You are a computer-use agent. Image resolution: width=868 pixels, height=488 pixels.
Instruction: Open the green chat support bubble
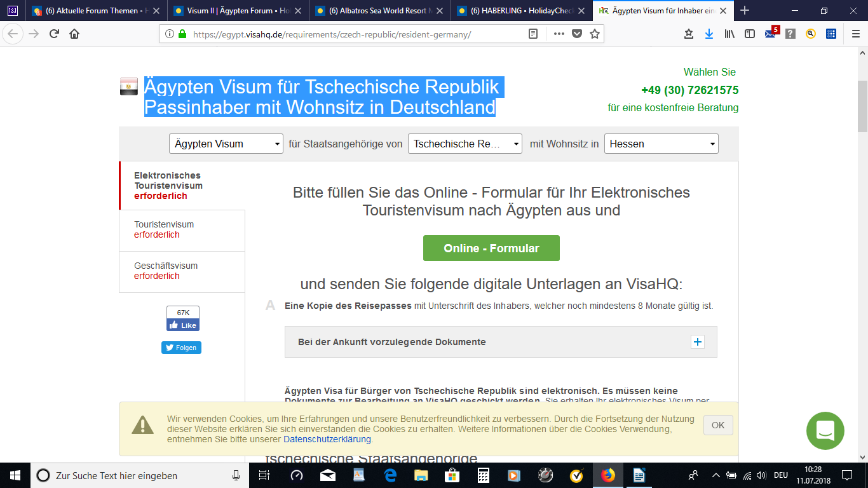[x=825, y=431]
